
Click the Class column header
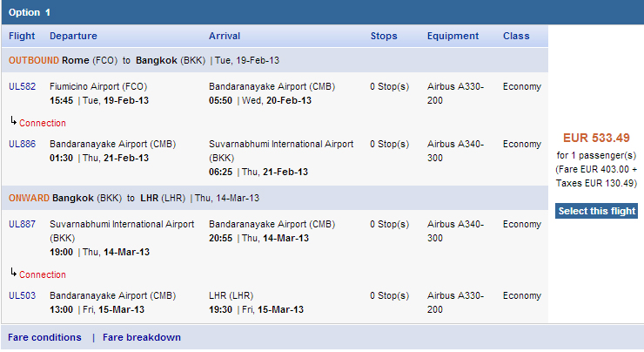click(x=516, y=36)
